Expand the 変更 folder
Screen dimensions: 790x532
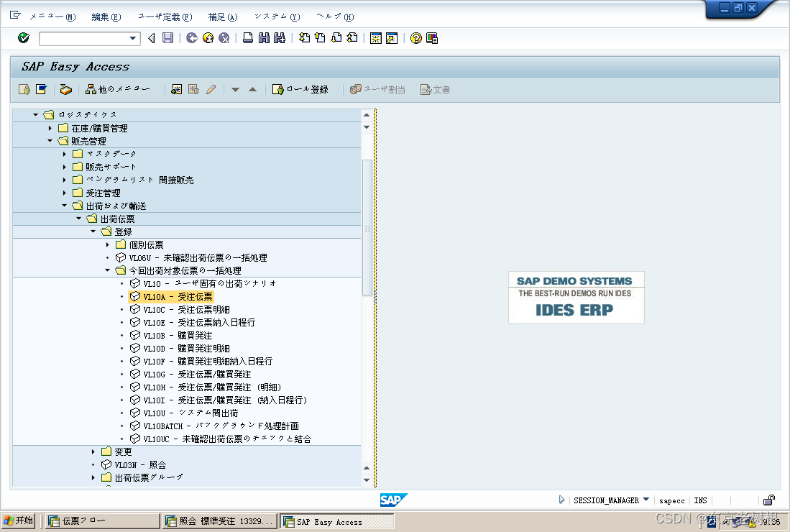(x=93, y=452)
